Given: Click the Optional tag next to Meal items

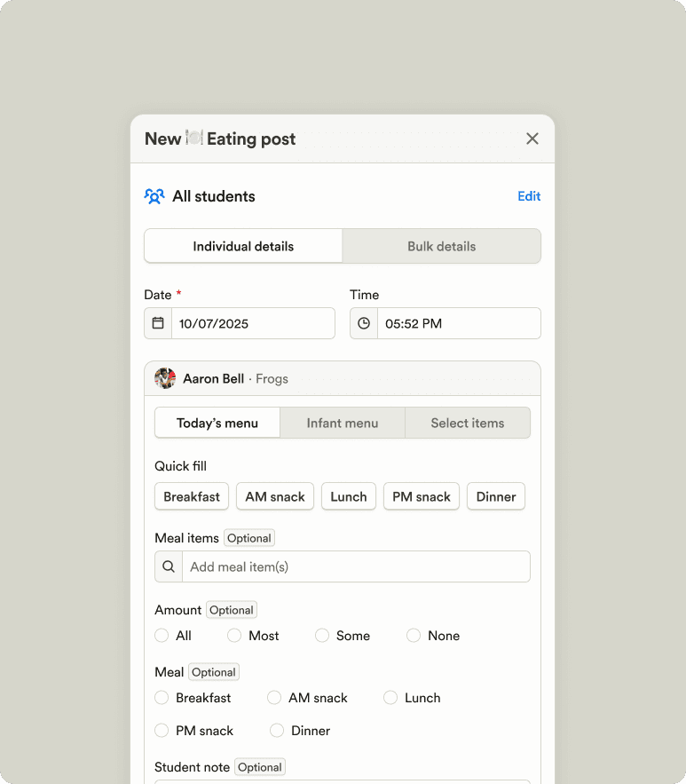Looking at the screenshot, I should click(x=249, y=538).
